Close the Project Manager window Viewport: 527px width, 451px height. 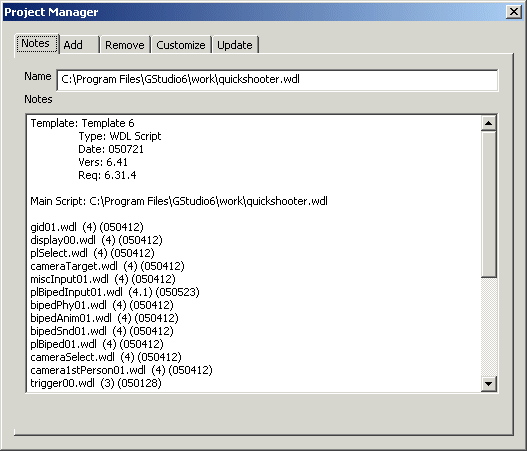514,12
